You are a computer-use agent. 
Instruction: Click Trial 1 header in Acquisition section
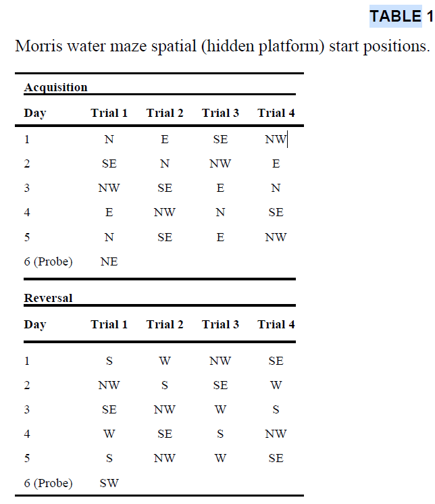[x=109, y=113]
